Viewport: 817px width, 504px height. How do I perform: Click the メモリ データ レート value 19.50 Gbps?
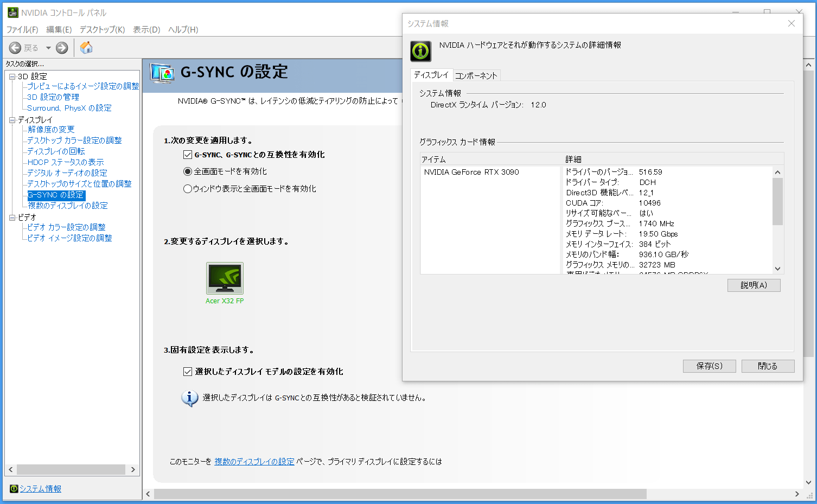(658, 234)
